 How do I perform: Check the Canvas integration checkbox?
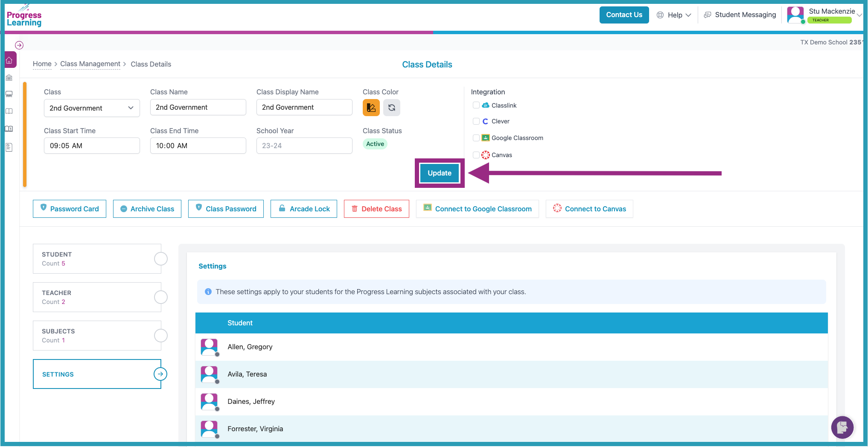tap(476, 155)
